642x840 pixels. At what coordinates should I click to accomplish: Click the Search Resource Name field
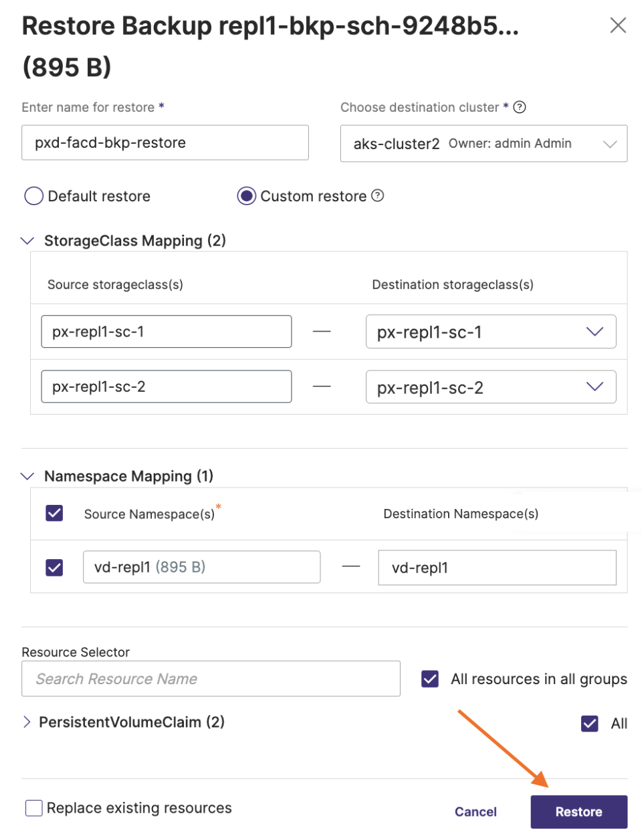tap(211, 679)
